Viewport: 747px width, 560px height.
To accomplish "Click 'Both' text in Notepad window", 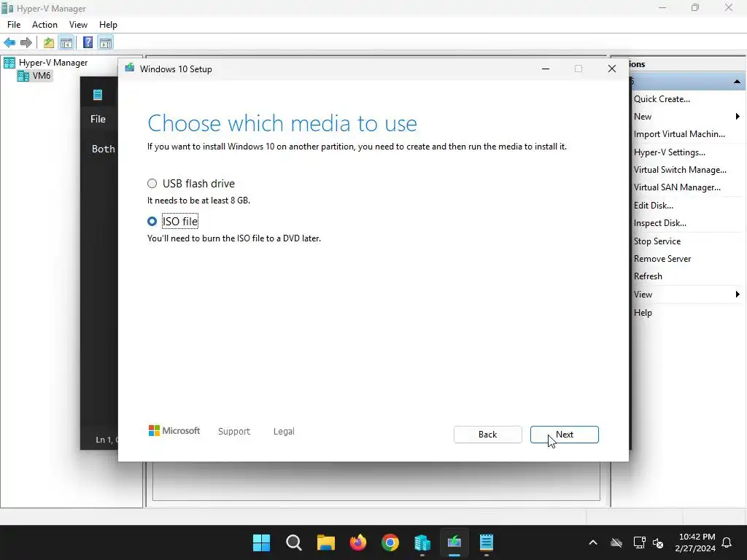I will point(104,149).
